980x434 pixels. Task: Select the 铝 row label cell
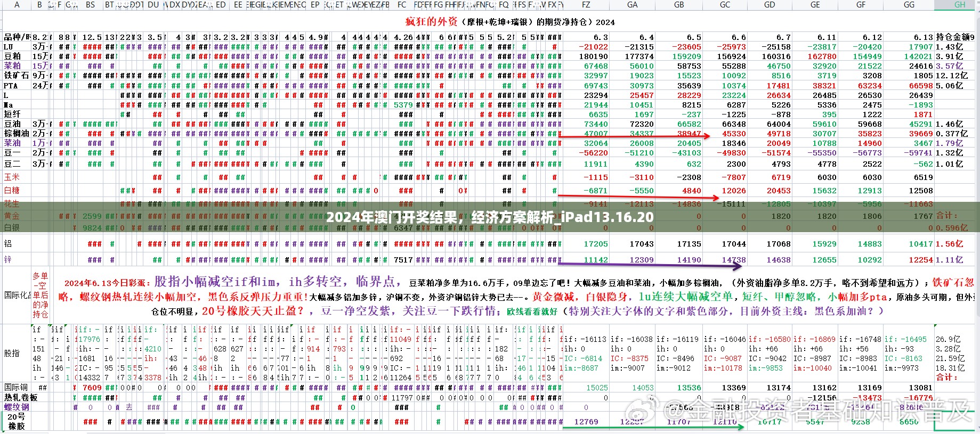coord(8,244)
